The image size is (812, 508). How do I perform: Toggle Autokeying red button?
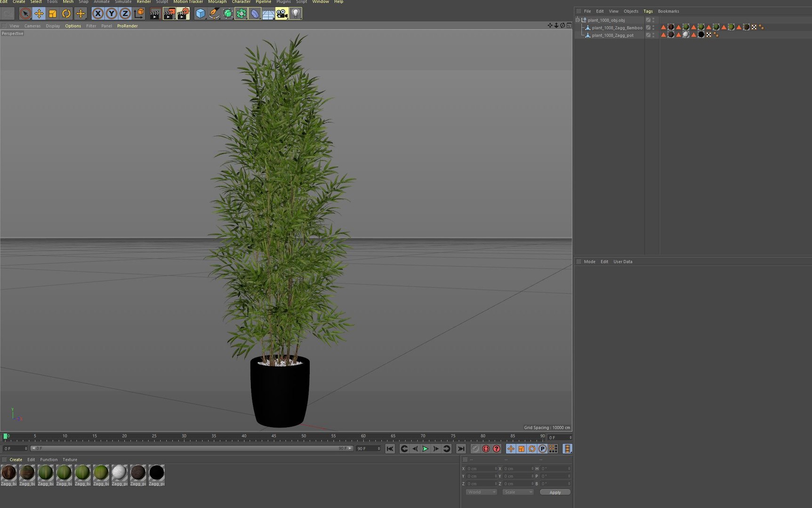(x=486, y=449)
